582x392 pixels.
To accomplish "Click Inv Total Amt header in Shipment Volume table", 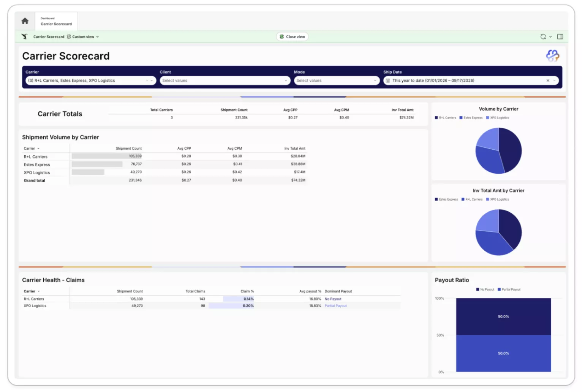I will [295, 149].
